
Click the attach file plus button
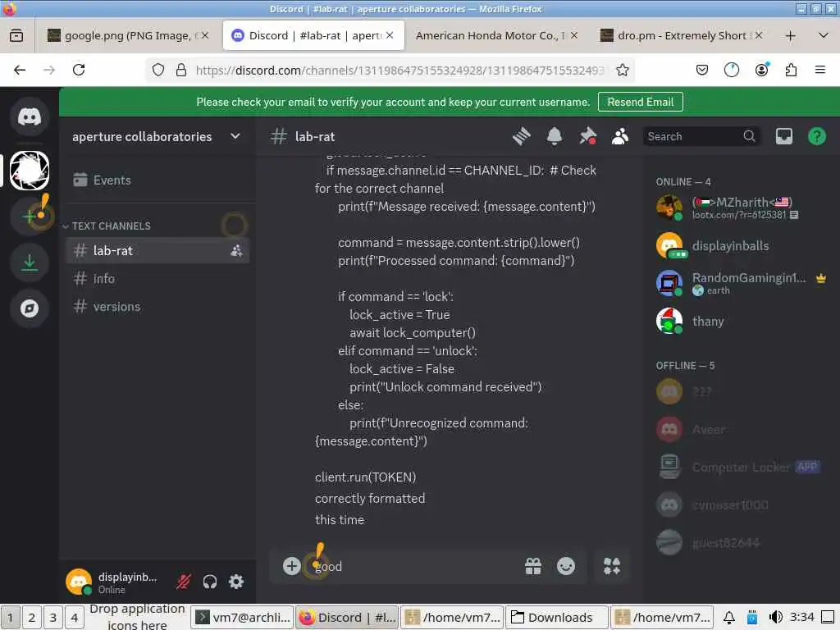292,566
